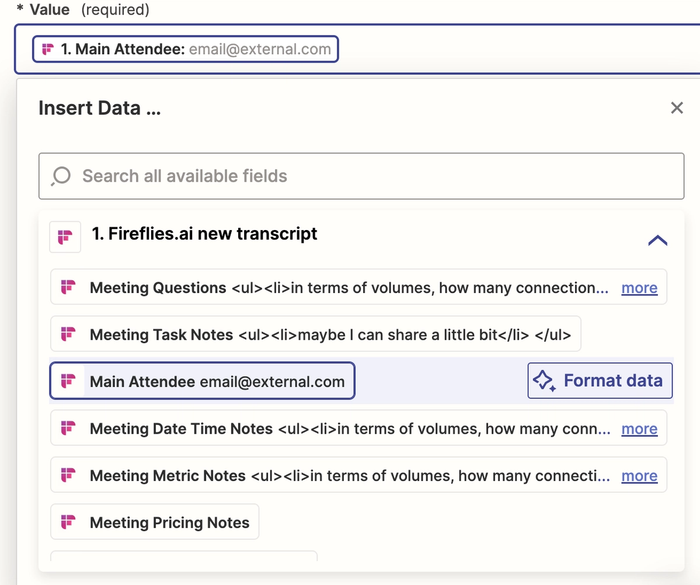Click the '(required)' label beside Value

click(115, 9)
